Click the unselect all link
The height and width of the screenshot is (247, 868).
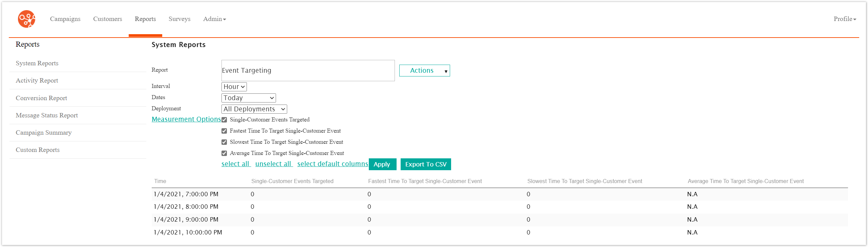(x=274, y=164)
